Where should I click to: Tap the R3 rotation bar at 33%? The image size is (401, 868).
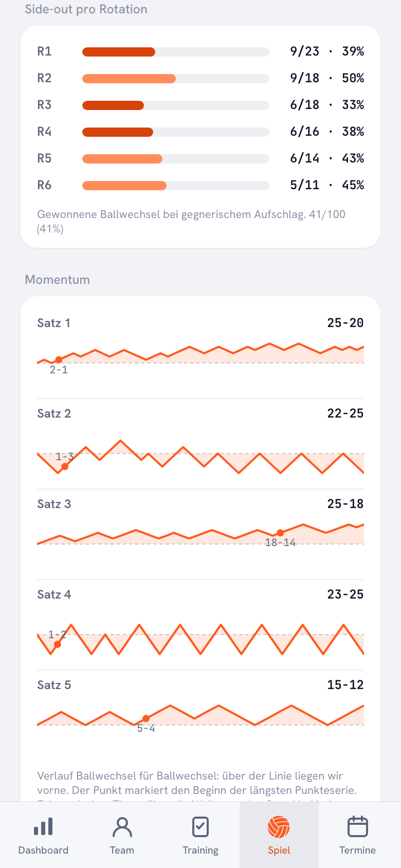176,105
